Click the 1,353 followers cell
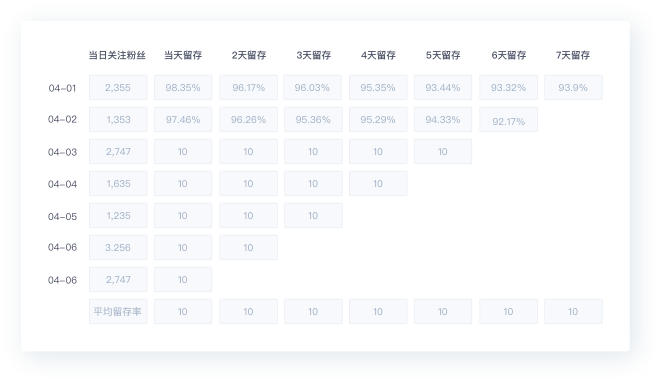The height and width of the screenshot is (382, 660). tap(118, 119)
